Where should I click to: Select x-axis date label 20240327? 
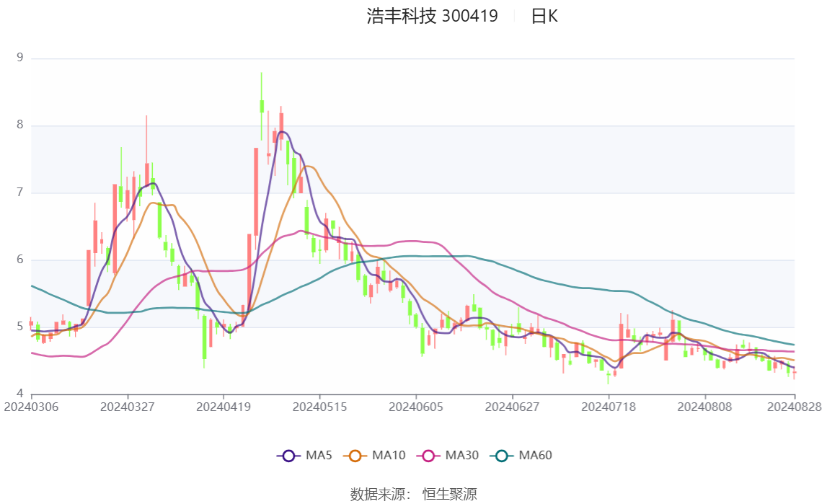pyautogui.click(x=127, y=407)
